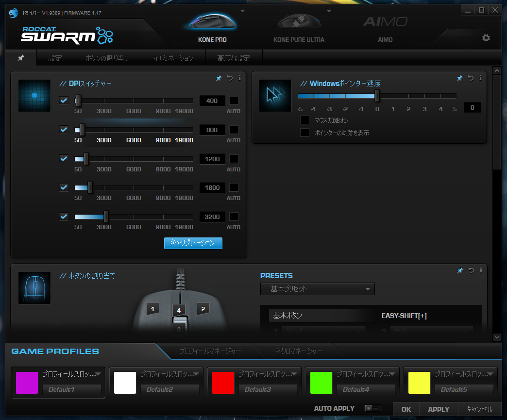The width and height of the screenshot is (507, 420).
Task: Click the Windows pointer speed slider handle
Action: click(377, 96)
